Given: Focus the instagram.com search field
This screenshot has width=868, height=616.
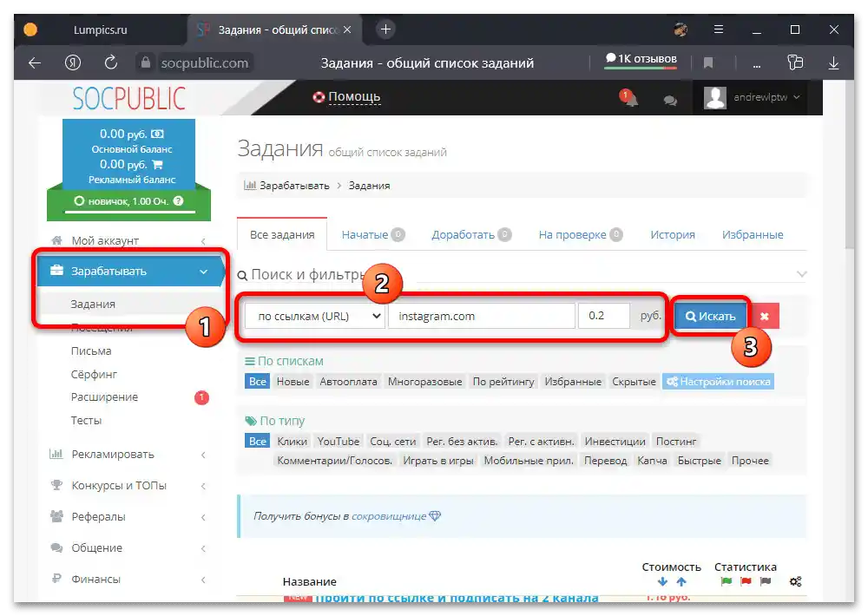Looking at the screenshot, I should click(482, 316).
